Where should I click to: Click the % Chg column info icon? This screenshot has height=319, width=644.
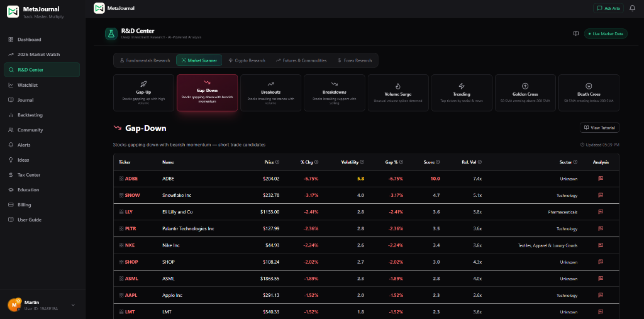(316, 162)
